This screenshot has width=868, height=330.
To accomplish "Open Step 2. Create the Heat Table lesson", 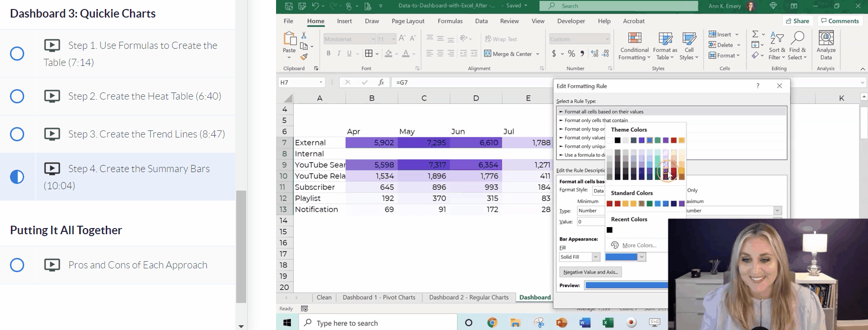I will [145, 96].
